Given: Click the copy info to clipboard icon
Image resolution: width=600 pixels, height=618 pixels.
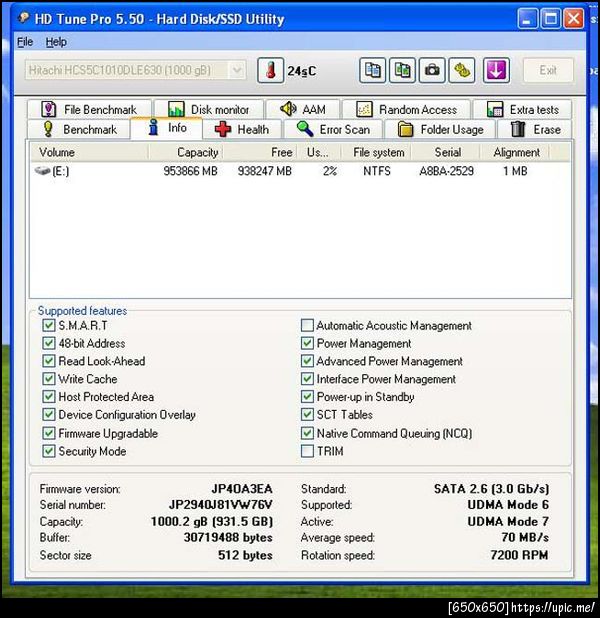Looking at the screenshot, I should [x=372, y=71].
